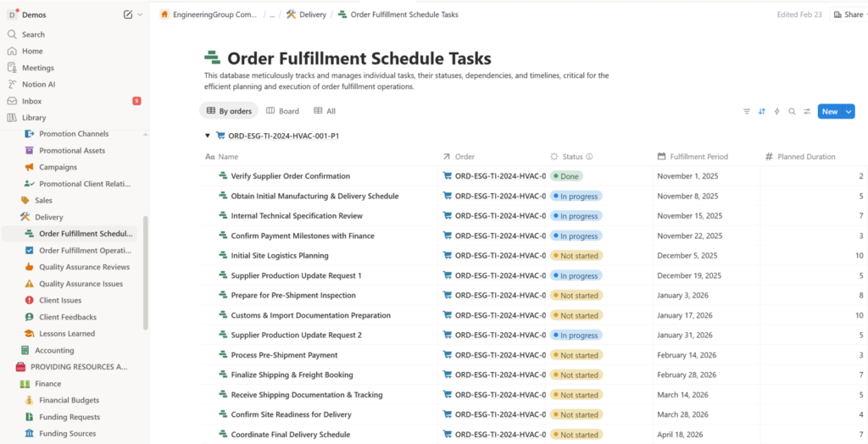This screenshot has width=868, height=444.
Task: Open the dropdown arrow beside New button
Action: tap(849, 111)
